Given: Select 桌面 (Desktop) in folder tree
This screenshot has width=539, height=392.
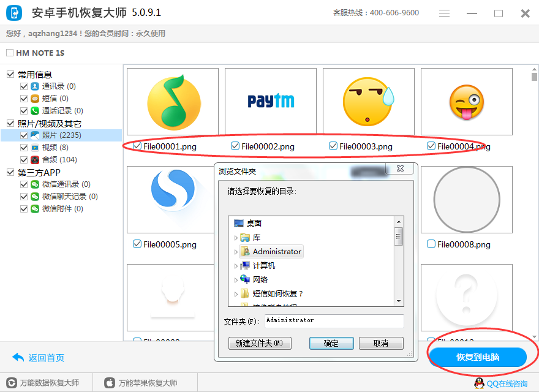Looking at the screenshot, I should coord(254,224).
